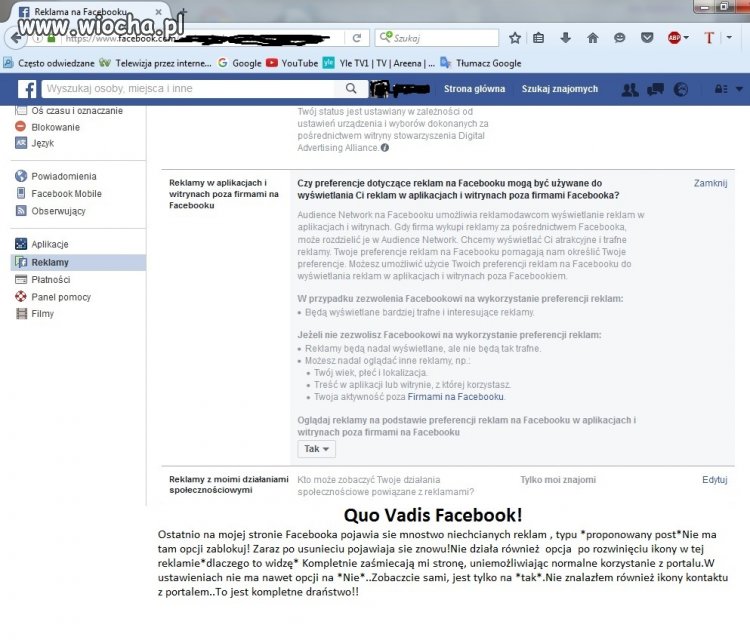
Task: Click the Zamknij link
Action: (710, 183)
